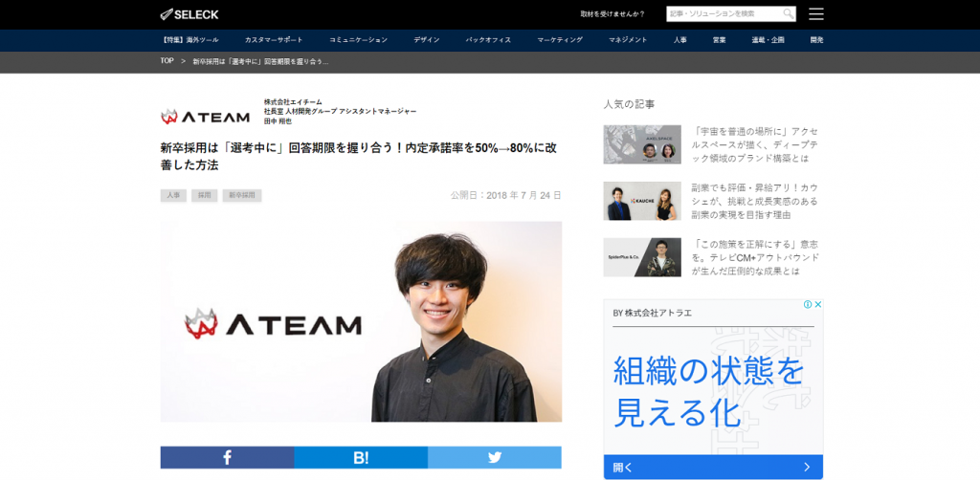Screen dimensions: 980x480
Task: Click the ATEAM company logo beside author
Action: point(205,116)
